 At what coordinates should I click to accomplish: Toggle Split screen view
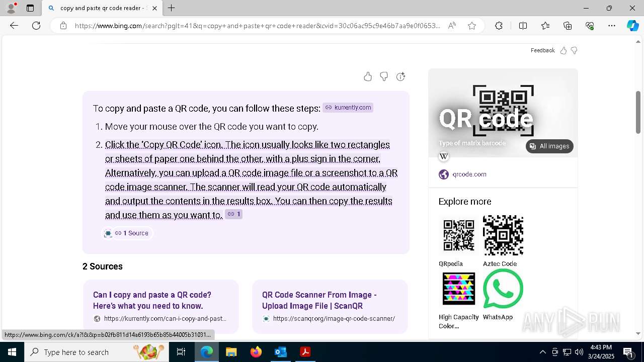523,26
